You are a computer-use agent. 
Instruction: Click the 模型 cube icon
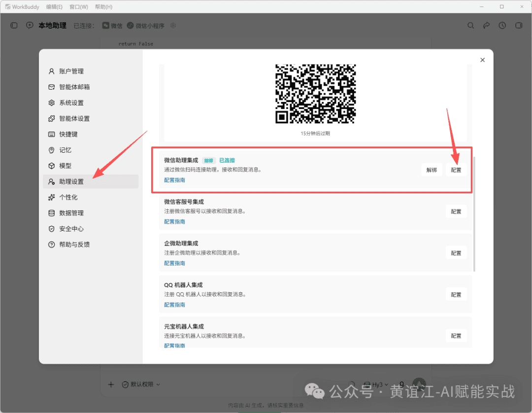[52, 166]
